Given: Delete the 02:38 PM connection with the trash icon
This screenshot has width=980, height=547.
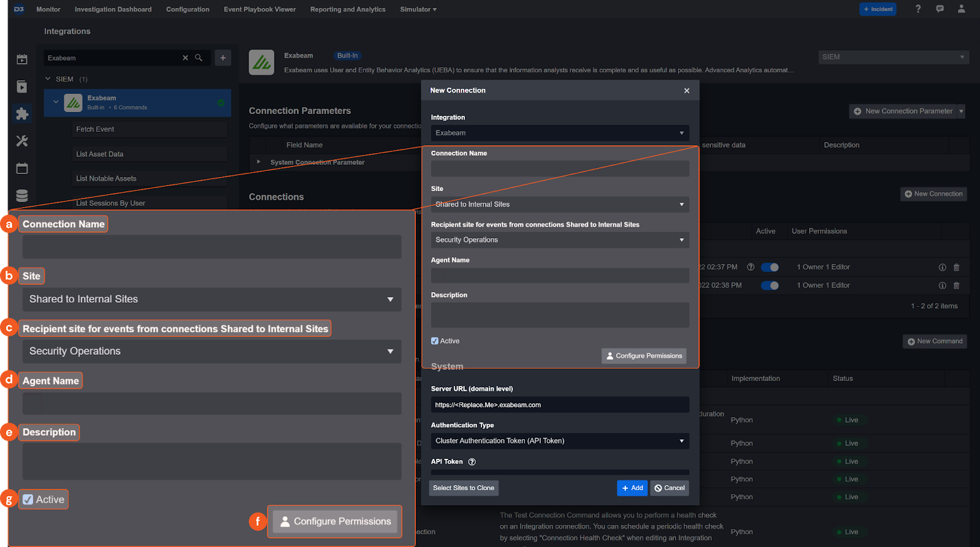Looking at the screenshot, I should (957, 285).
